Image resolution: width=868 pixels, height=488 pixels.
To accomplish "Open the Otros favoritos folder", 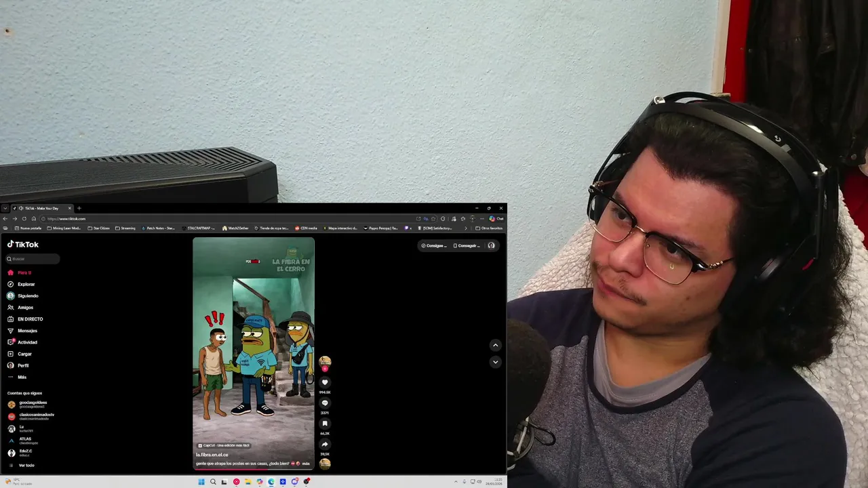I will (x=489, y=228).
